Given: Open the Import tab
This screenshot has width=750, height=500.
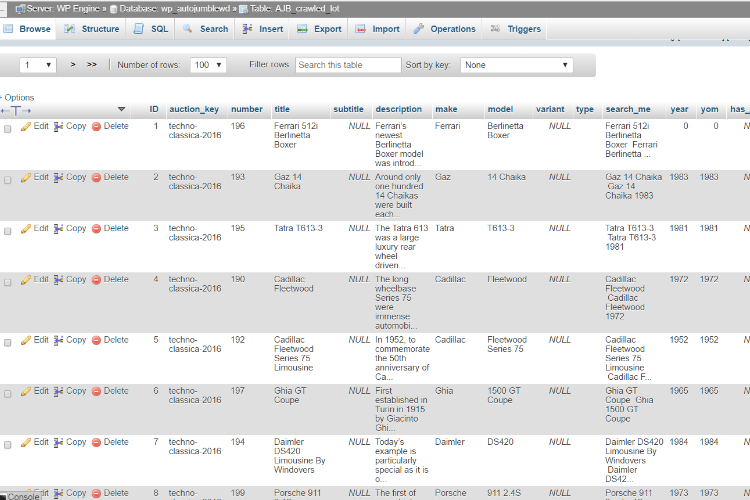Looking at the screenshot, I should click(377, 29).
